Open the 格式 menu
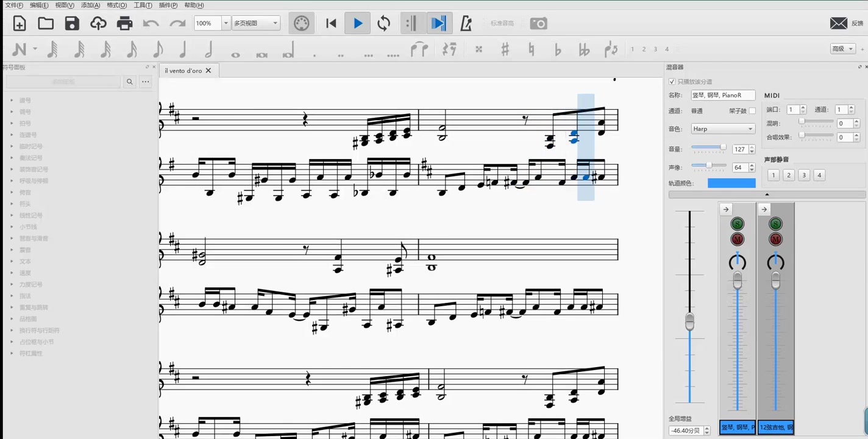Viewport: 868px width, 439px height. [x=116, y=5]
